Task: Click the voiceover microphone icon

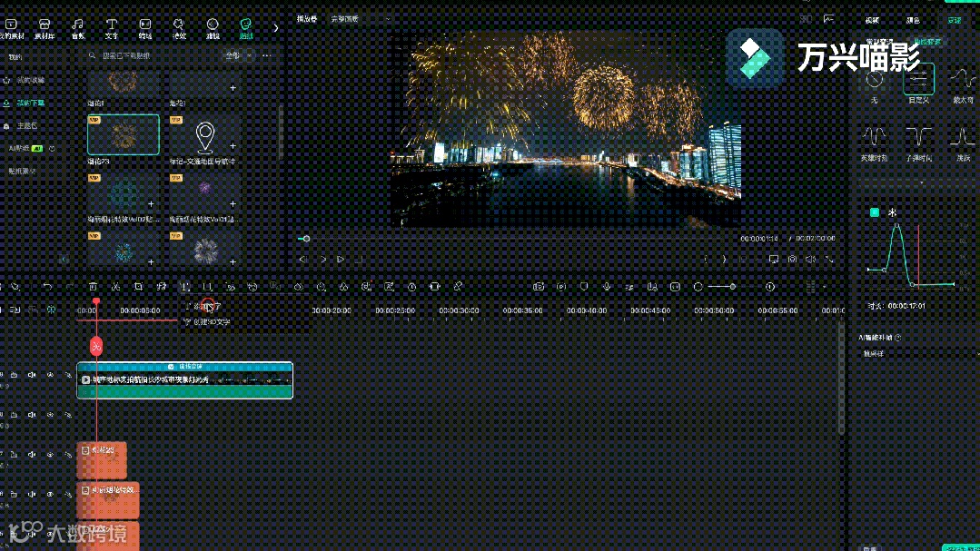Action: point(607,287)
